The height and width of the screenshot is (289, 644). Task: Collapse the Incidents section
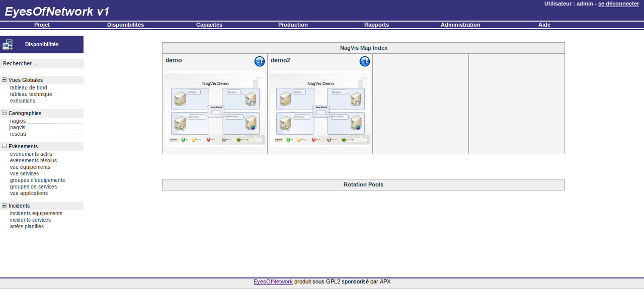point(4,206)
